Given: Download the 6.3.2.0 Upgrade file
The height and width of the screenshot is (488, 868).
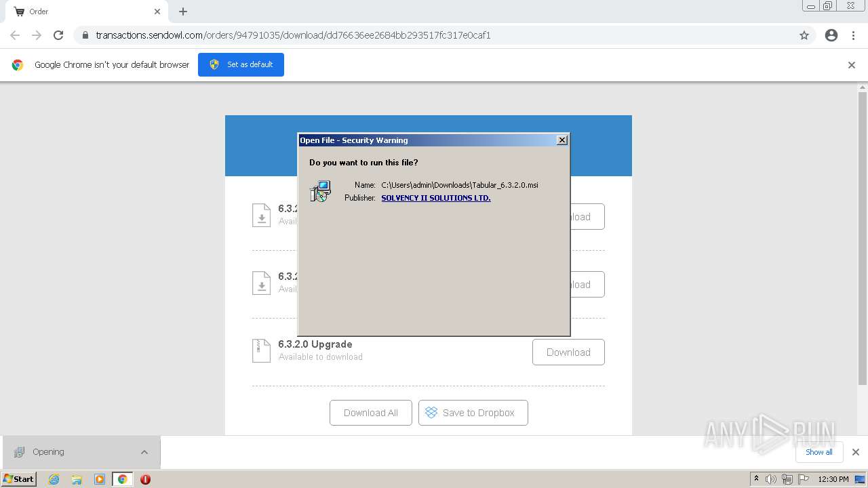Looking at the screenshot, I should 568,352.
